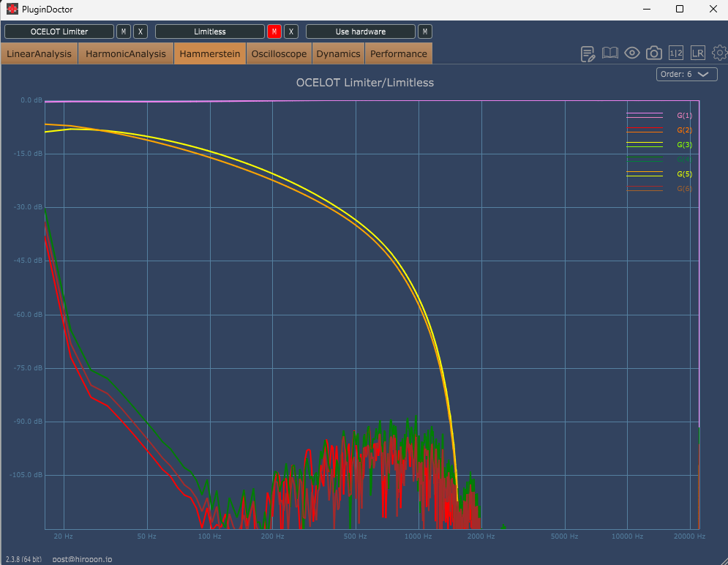Switch to the HarmonicAnalysis tab

pos(126,54)
